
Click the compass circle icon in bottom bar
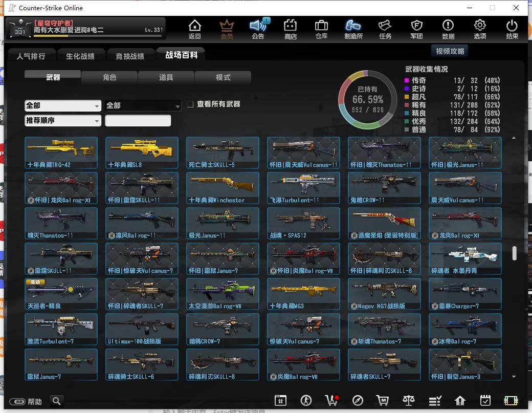tap(358, 400)
